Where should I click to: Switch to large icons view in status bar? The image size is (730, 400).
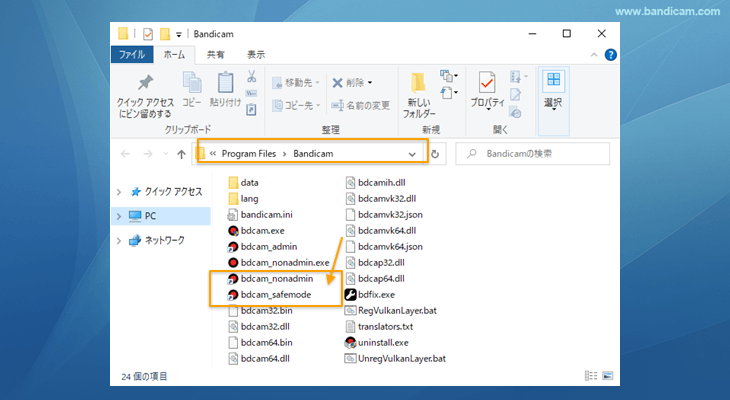(x=608, y=376)
